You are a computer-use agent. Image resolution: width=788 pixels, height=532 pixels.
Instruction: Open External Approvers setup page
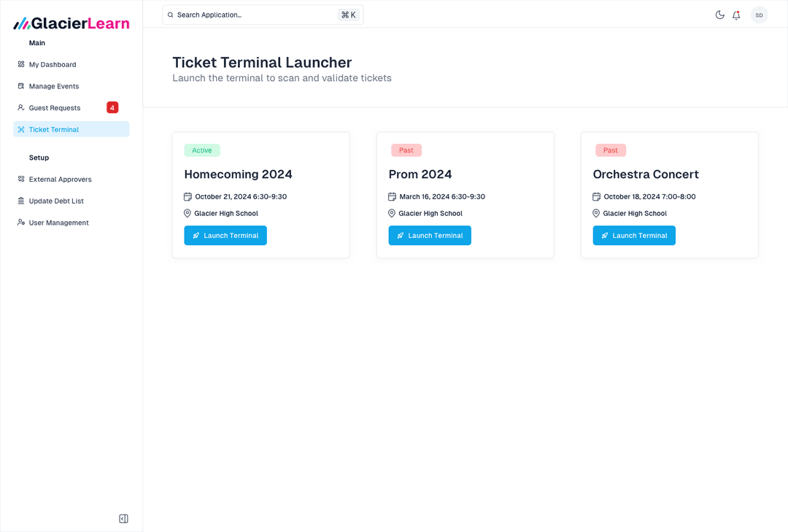61,180
